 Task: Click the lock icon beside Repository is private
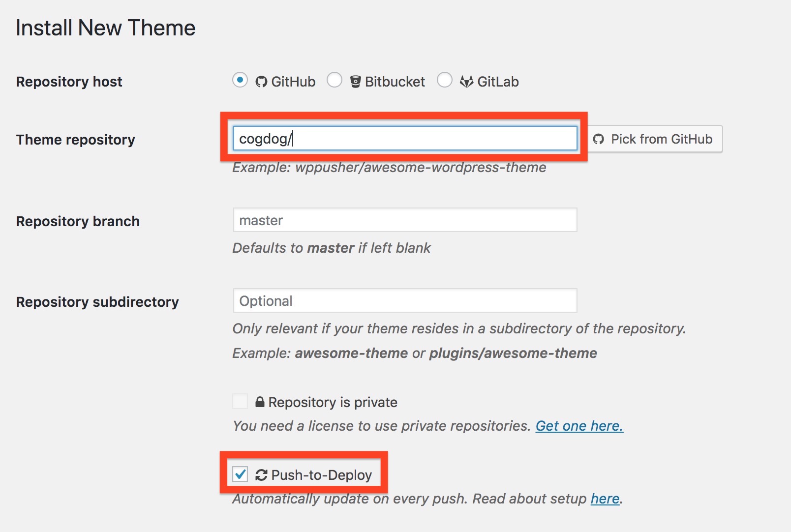[x=260, y=402]
